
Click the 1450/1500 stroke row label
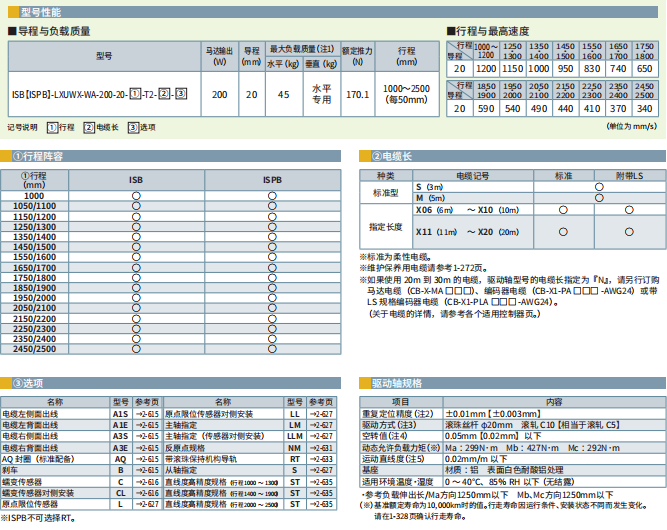tap(34, 247)
